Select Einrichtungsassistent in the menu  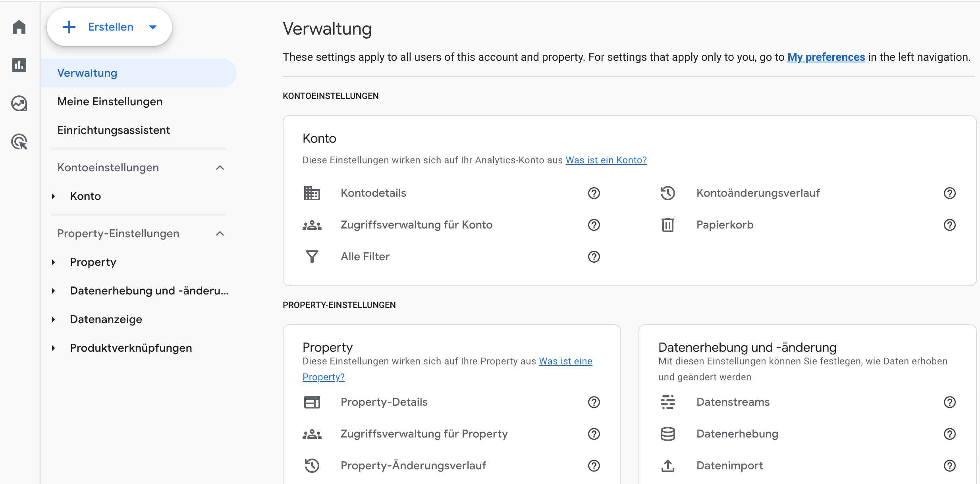[113, 130]
